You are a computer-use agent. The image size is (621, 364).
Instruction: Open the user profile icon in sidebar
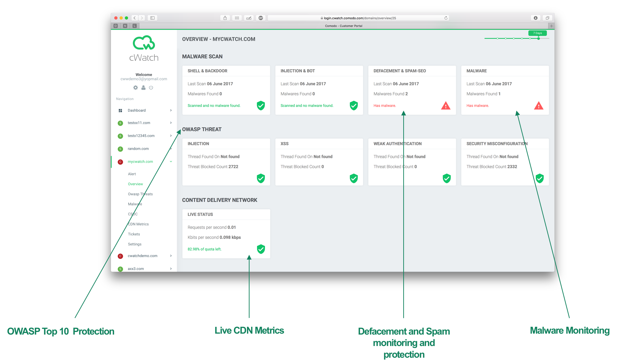tap(143, 87)
